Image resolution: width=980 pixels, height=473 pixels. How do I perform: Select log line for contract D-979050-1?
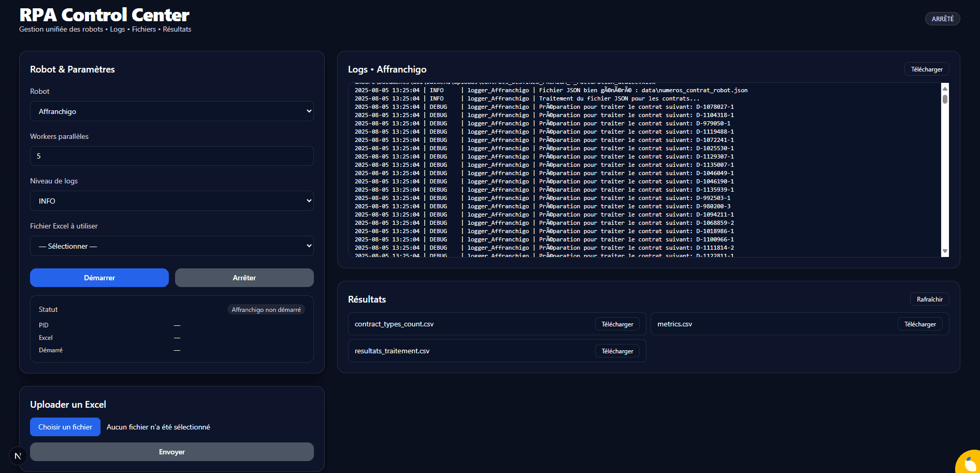(x=543, y=123)
